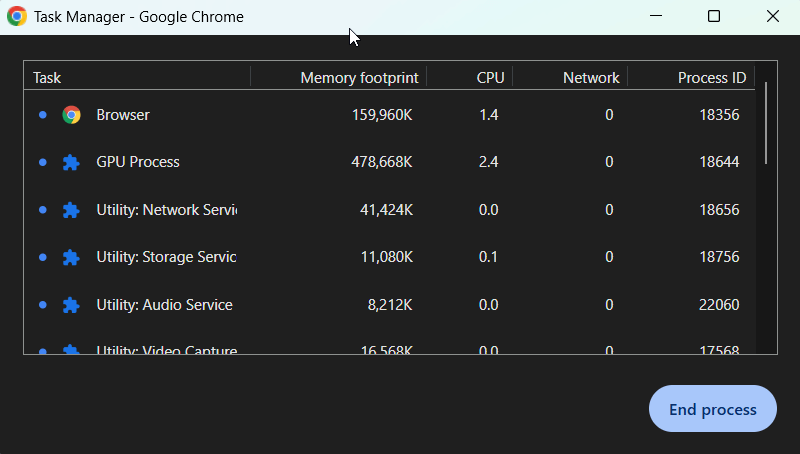The height and width of the screenshot is (454, 800).
Task: Click the memory value 11,080K
Action: [387, 257]
